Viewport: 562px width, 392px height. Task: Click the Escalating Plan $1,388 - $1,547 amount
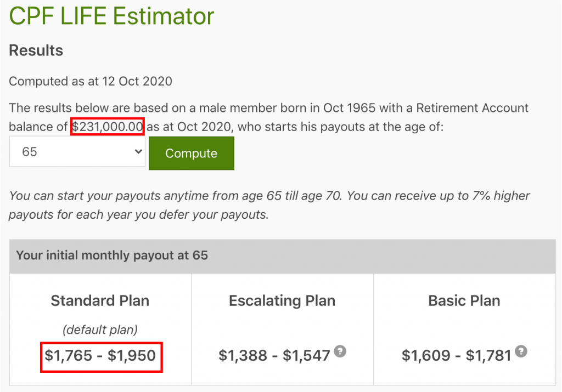(x=274, y=356)
